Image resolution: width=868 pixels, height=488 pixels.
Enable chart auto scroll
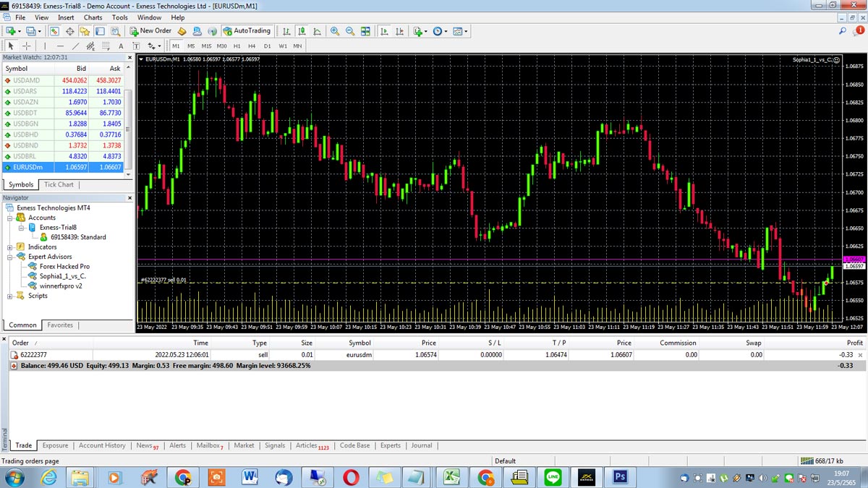pyautogui.click(x=384, y=31)
